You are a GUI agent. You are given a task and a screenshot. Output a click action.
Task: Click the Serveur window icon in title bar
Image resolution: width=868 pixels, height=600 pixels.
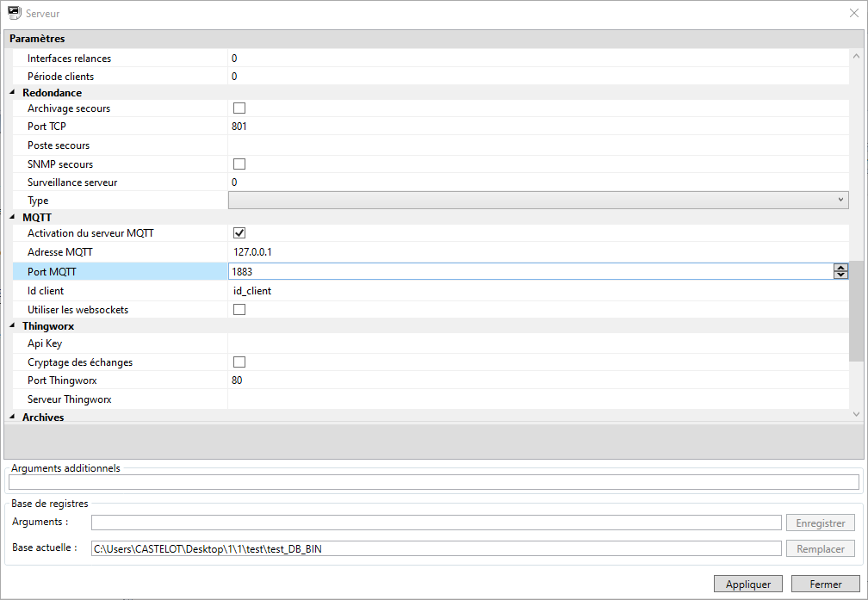click(14, 14)
